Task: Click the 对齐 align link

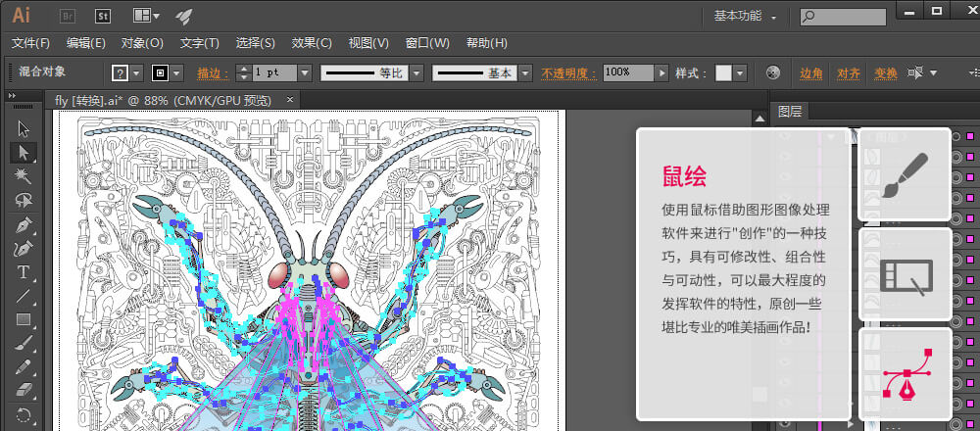Action: 849,73
